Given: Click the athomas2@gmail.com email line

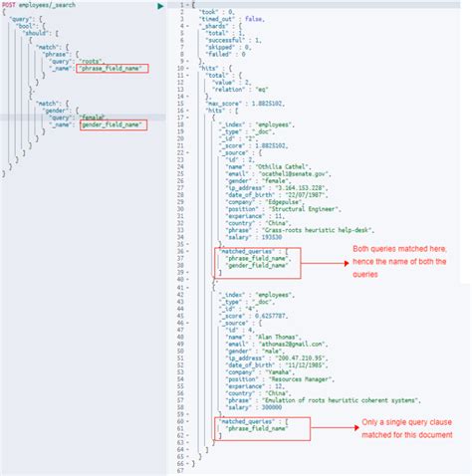Looking at the screenshot, I should point(277,344).
